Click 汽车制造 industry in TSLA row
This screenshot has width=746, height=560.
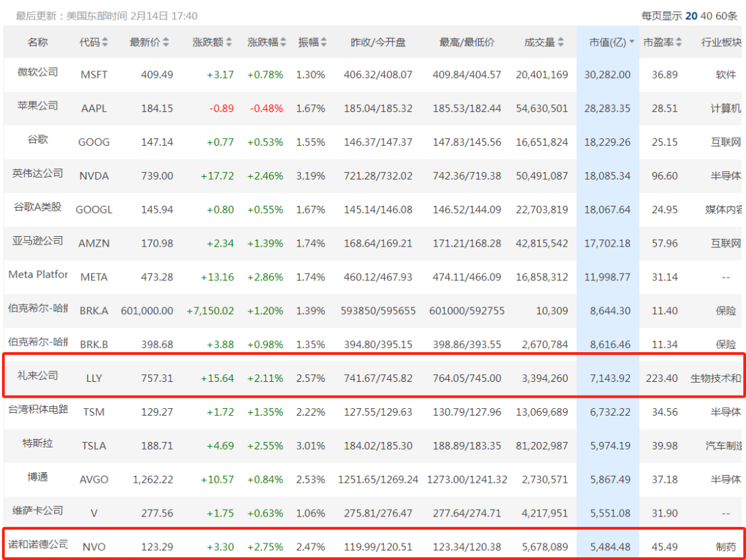tap(723, 446)
